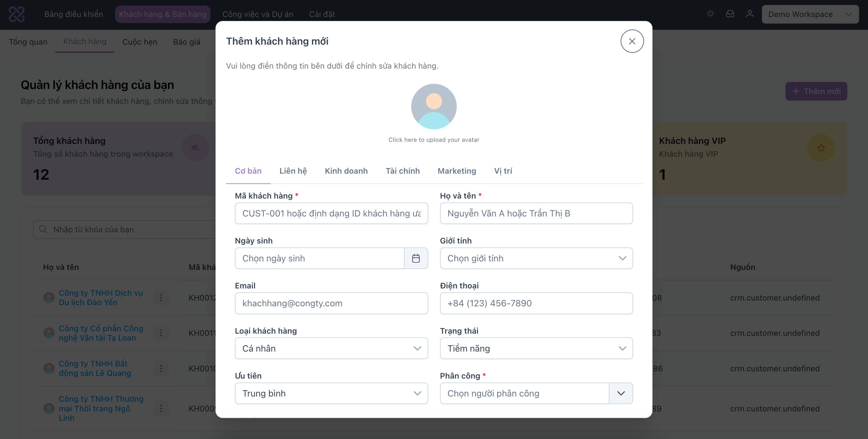Open the Ưu tiên priority dropdown

pyautogui.click(x=331, y=393)
